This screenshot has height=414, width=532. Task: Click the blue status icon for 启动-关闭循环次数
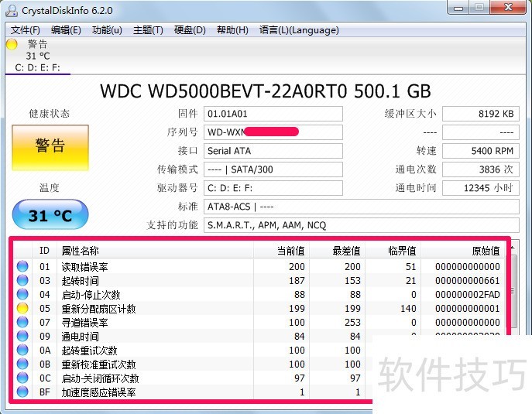(22, 378)
